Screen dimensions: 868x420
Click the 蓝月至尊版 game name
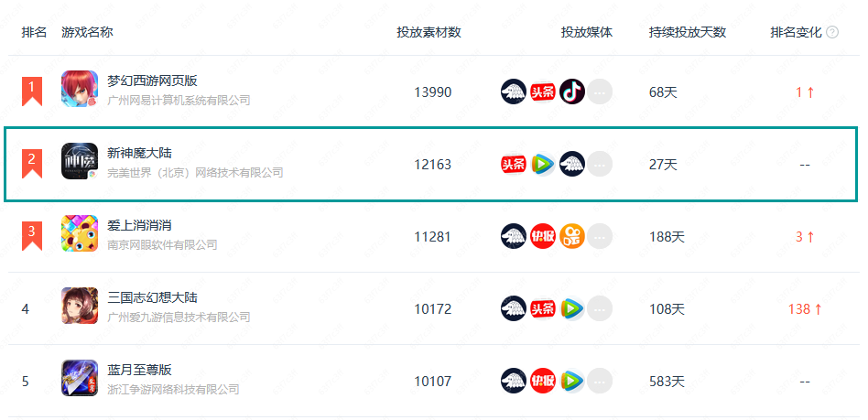pos(139,370)
